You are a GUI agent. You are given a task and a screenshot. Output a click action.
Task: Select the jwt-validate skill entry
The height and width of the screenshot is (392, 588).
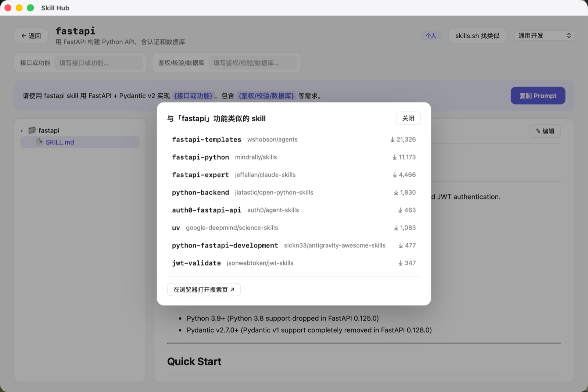pos(294,263)
